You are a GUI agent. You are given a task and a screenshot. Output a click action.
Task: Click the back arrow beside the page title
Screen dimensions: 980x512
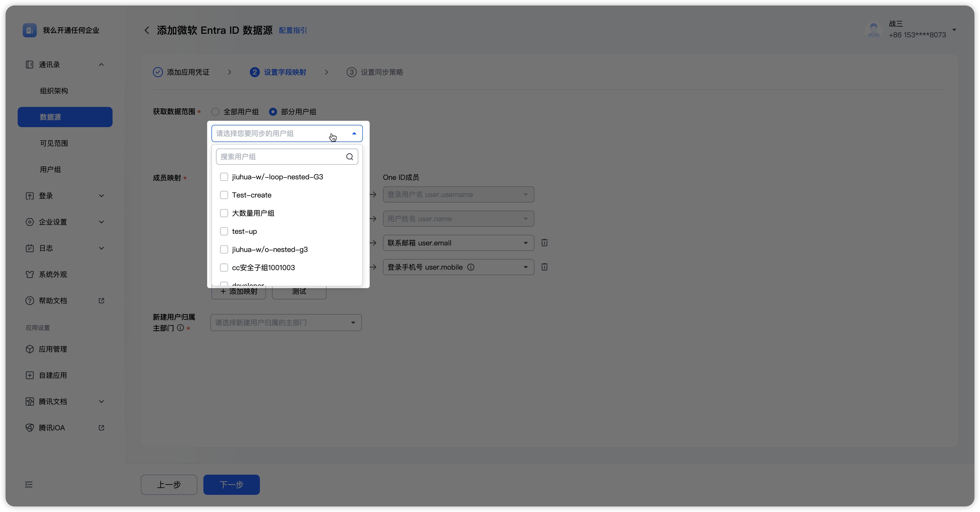(x=147, y=31)
